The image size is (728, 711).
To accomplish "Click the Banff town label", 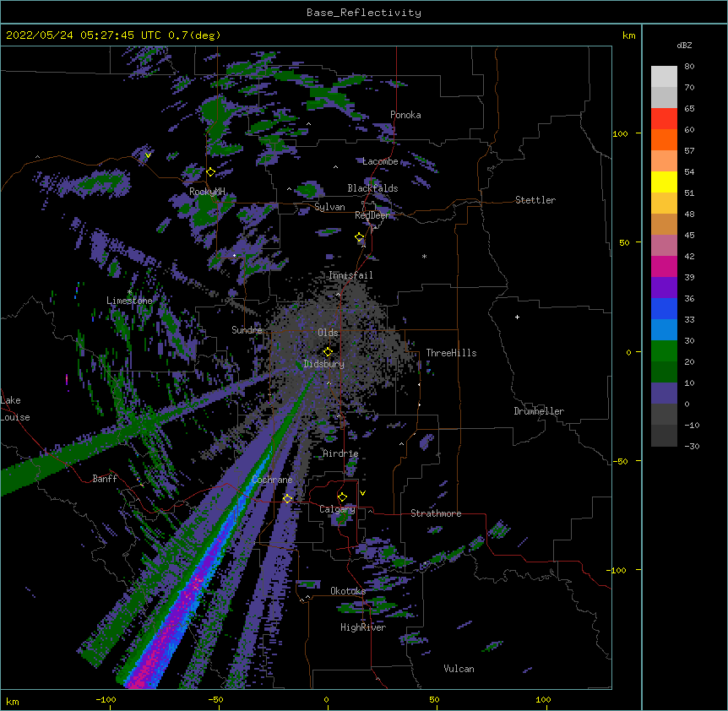I will 105,479.
